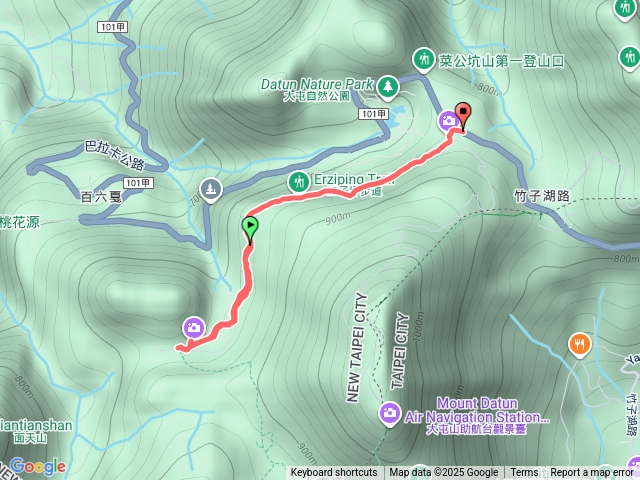Click the 百六戛 place label

pos(101,198)
